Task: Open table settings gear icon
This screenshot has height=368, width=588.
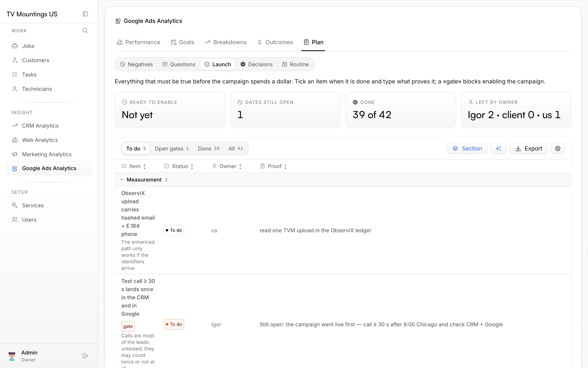Action: [x=558, y=148]
